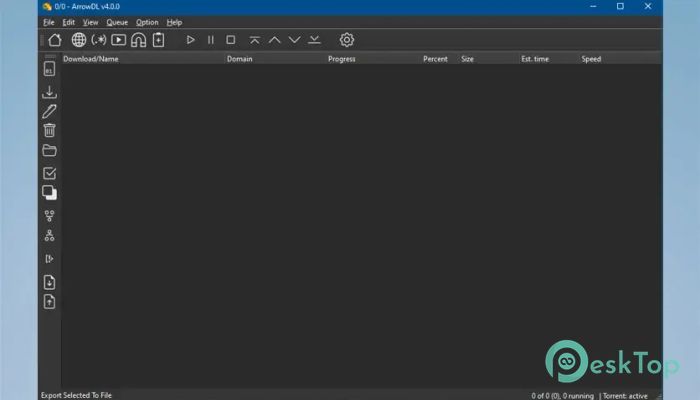Click the magnet torrent icon
Viewport: 700px width, 400px height.
(138, 40)
